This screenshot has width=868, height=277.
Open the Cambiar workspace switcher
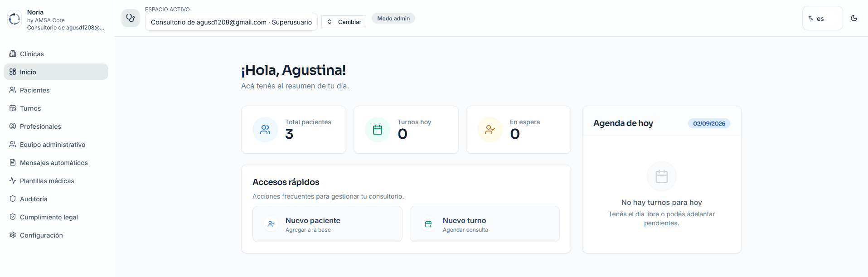pyautogui.click(x=344, y=22)
